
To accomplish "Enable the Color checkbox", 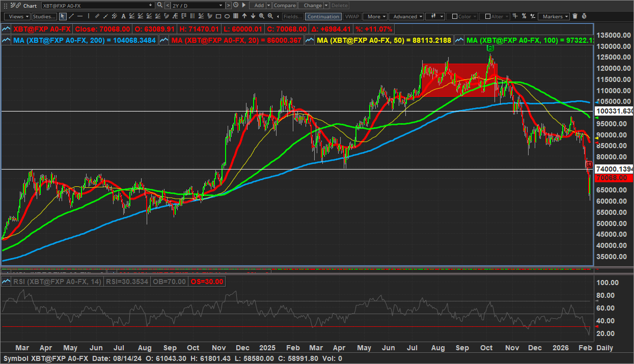I will [455, 16].
